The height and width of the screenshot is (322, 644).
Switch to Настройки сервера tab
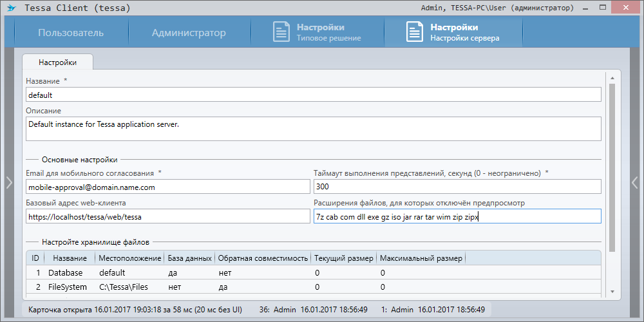point(453,33)
